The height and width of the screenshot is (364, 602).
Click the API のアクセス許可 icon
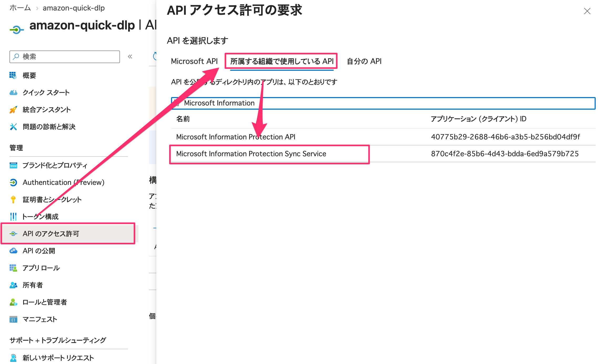point(13,234)
